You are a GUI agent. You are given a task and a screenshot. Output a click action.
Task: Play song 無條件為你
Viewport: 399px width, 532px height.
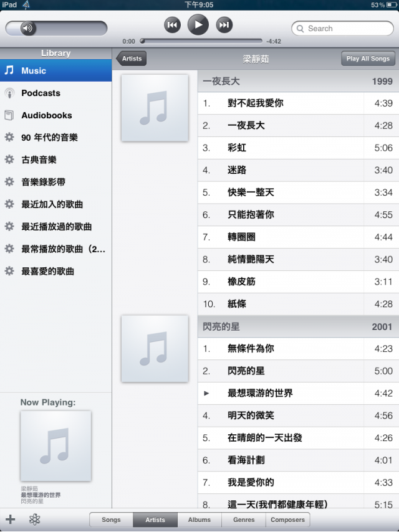coord(298,348)
